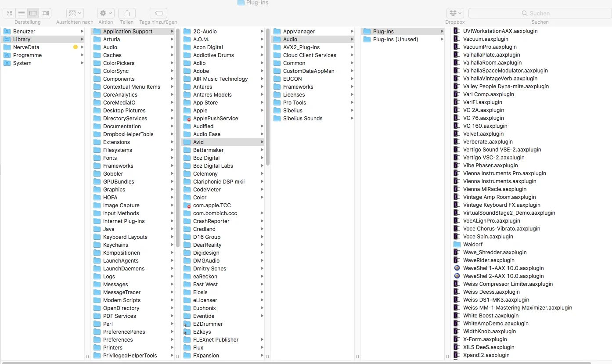612x364 pixels.
Task: Click the ApplePushService restricted folder icon
Action: point(187,118)
